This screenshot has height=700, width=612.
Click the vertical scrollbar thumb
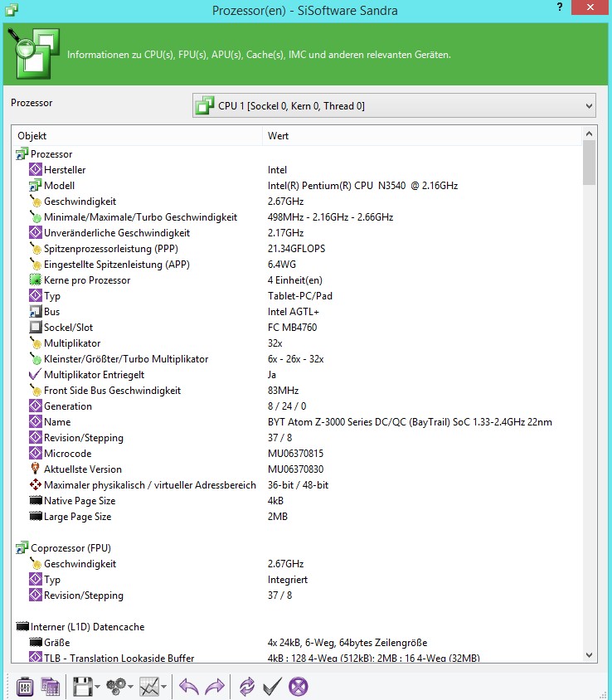point(590,163)
